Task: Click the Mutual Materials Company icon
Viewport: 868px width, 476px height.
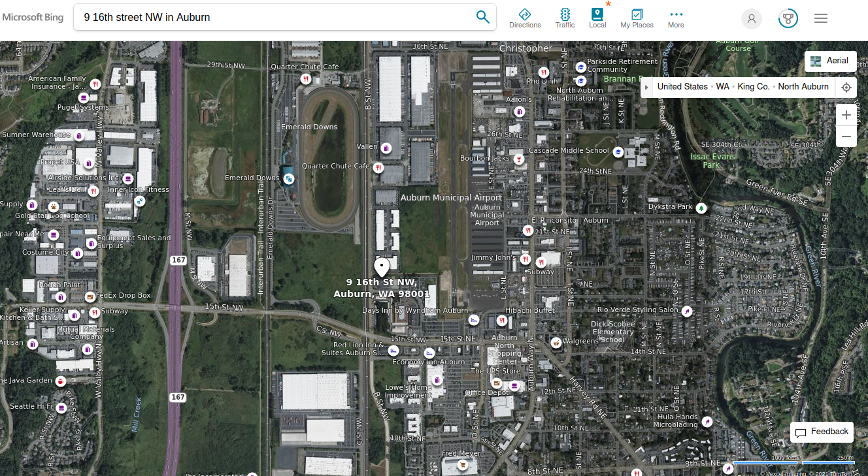Action: [87, 349]
